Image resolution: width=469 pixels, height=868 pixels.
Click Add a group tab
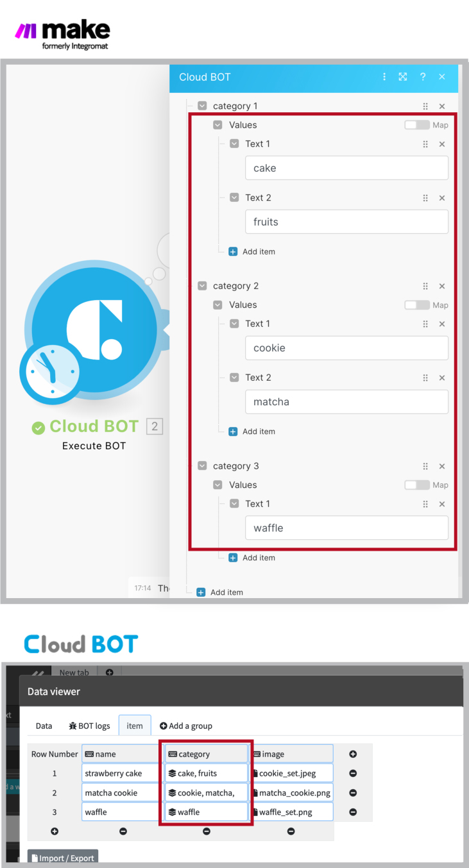pyautogui.click(x=186, y=726)
